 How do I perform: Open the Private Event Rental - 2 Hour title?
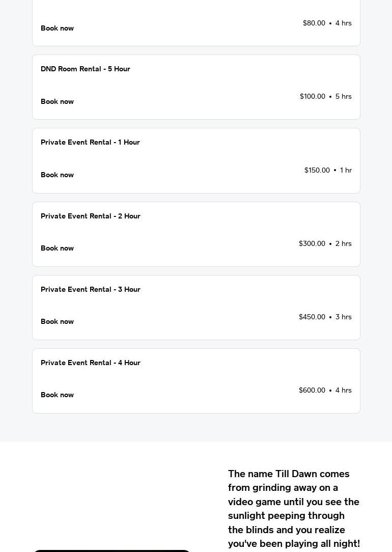(91, 216)
